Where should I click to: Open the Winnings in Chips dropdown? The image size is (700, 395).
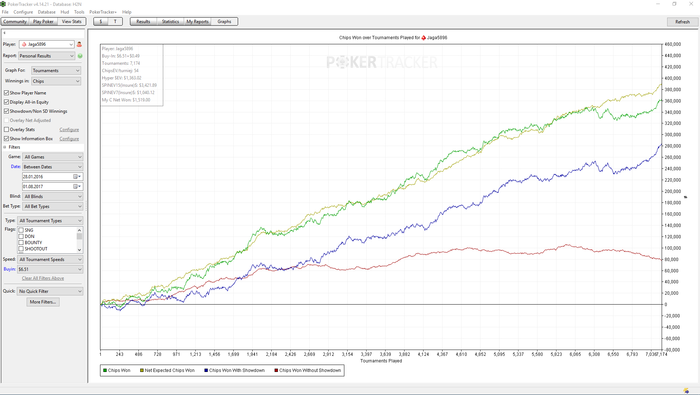pos(56,81)
